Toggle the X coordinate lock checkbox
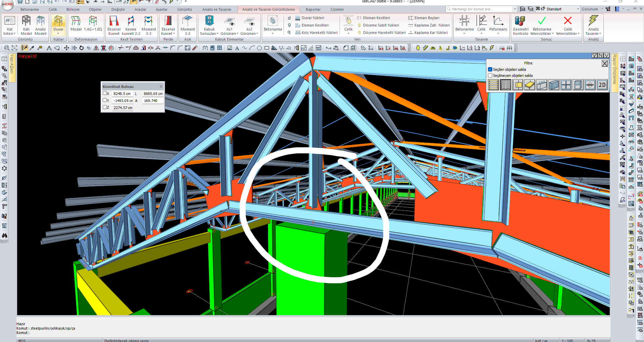 click(105, 93)
